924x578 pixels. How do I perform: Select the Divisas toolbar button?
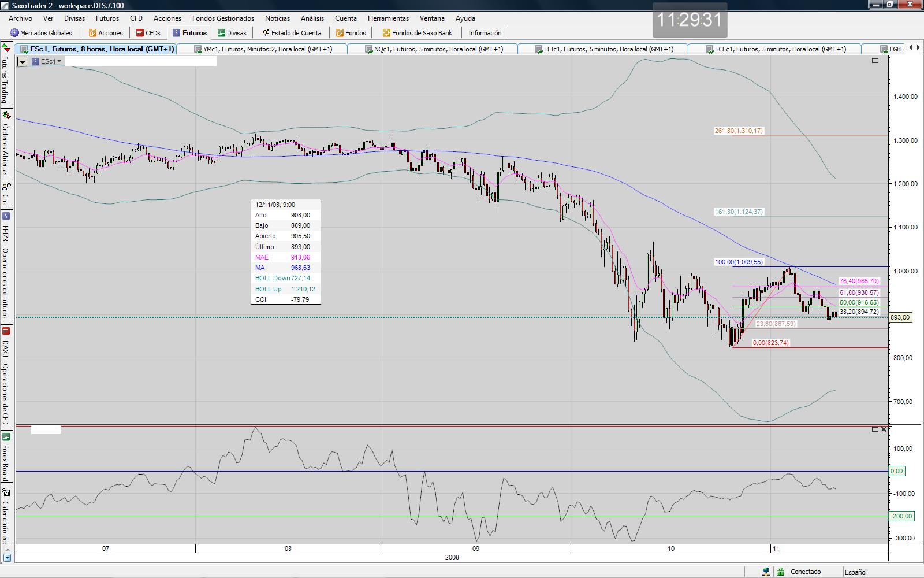[232, 33]
